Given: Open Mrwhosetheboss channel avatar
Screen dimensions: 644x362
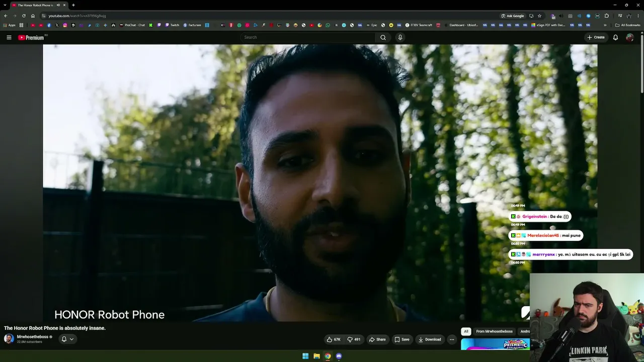Looking at the screenshot, I should 9,338.
